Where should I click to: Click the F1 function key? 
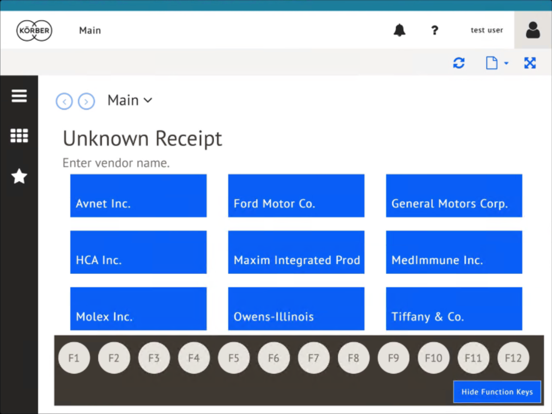point(74,358)
